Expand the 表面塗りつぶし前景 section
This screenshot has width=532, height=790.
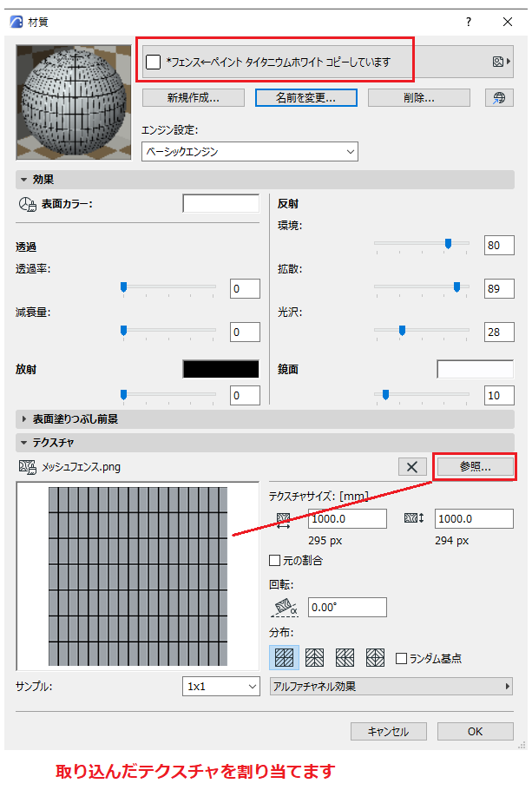coord(23,418)
